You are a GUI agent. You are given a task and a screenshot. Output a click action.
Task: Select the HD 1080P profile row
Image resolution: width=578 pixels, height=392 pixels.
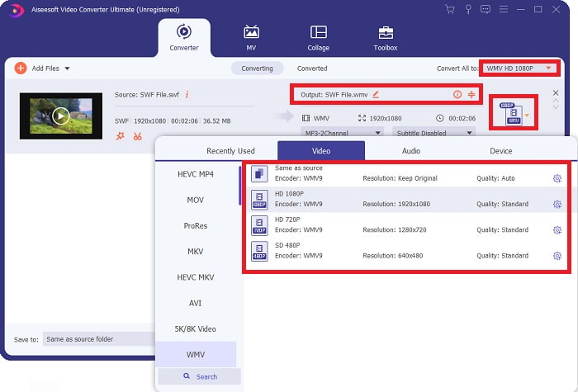click(406, 200)
